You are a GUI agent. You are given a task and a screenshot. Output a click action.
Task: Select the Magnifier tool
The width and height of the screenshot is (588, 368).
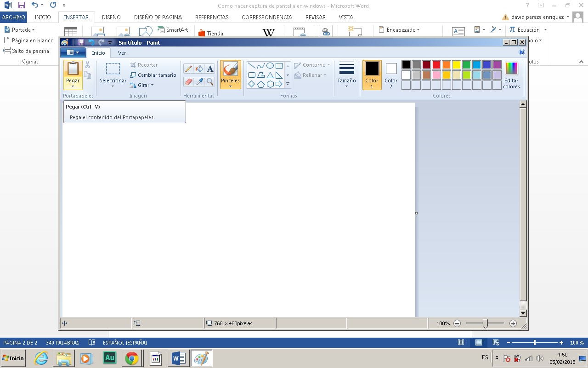click(x=210, y=81)
